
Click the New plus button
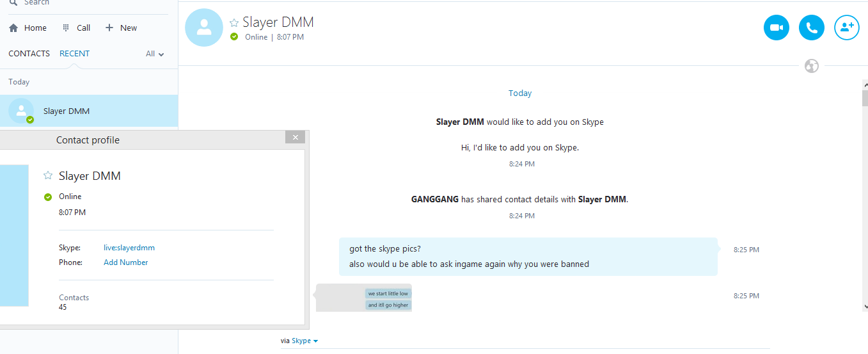121,28
